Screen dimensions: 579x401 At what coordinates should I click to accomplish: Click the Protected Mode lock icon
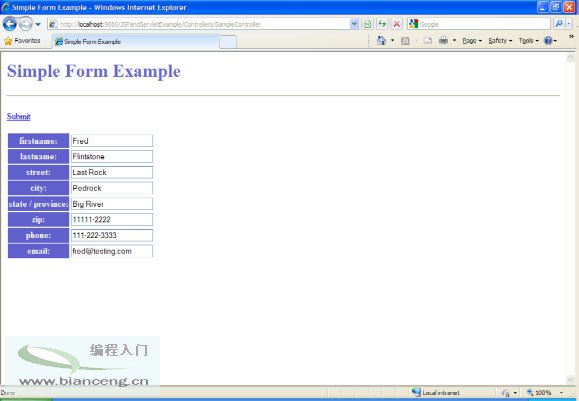pyautogui.click(x=505, y=393)
